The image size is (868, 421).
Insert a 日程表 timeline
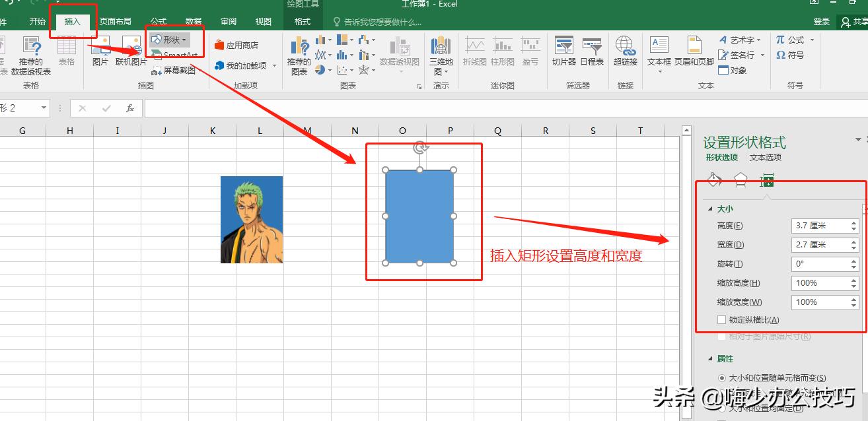click(x=592, y=51)
